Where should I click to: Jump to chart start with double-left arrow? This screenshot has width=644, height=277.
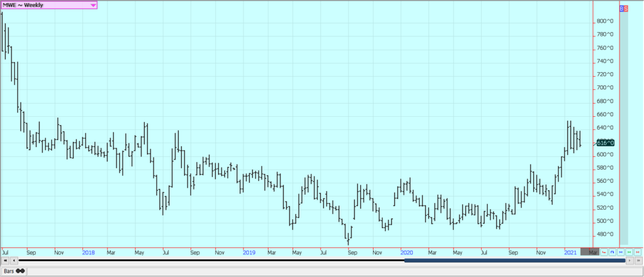(6, 260)
